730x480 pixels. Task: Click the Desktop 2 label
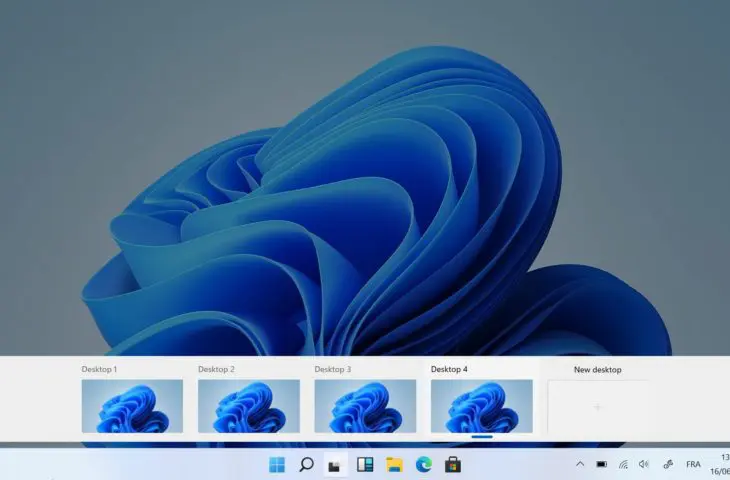pyautogui.click(x=216, y=369)
